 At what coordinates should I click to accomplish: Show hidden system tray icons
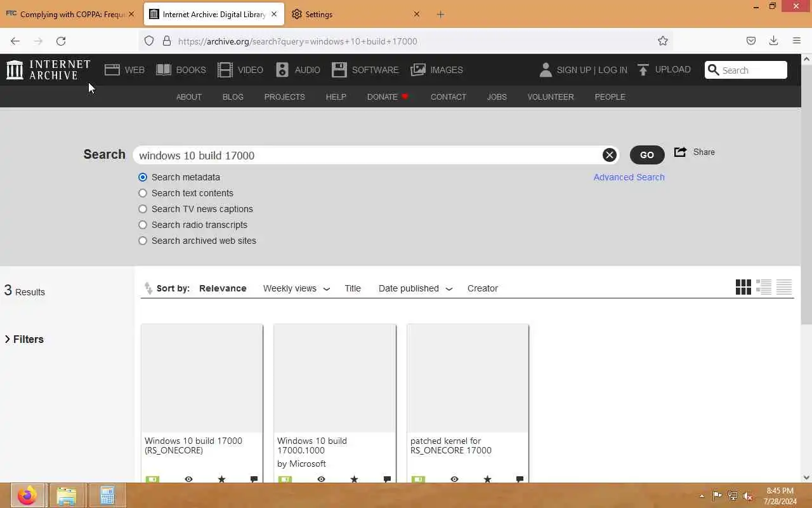tap(702, 496)
